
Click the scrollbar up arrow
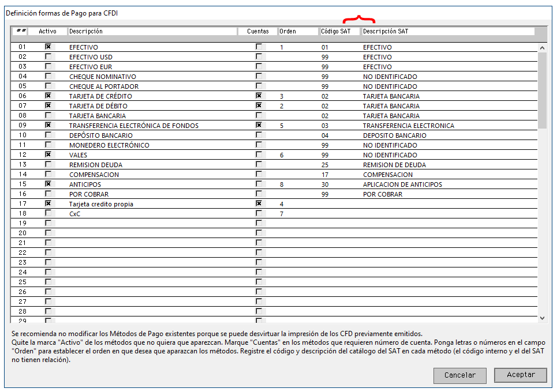(541, 48)
